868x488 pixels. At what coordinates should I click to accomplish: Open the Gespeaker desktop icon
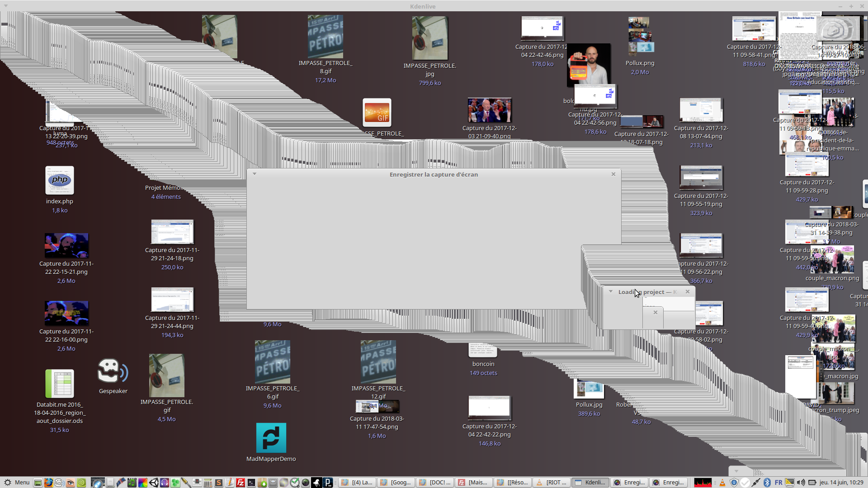[113, 371]
